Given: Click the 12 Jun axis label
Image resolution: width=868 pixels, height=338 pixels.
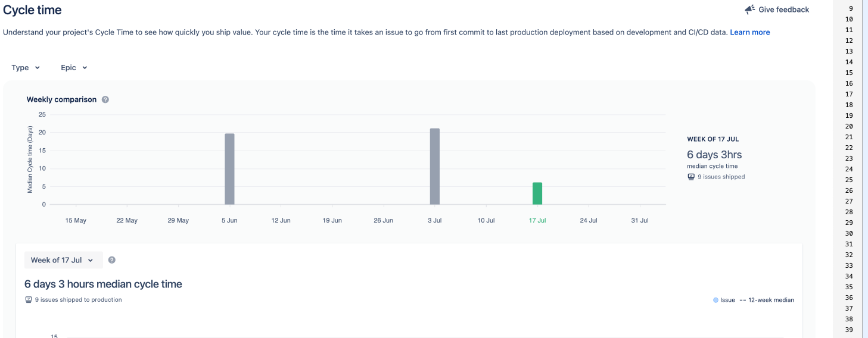Looking at the screenshot, I should [x=281, y=220].
